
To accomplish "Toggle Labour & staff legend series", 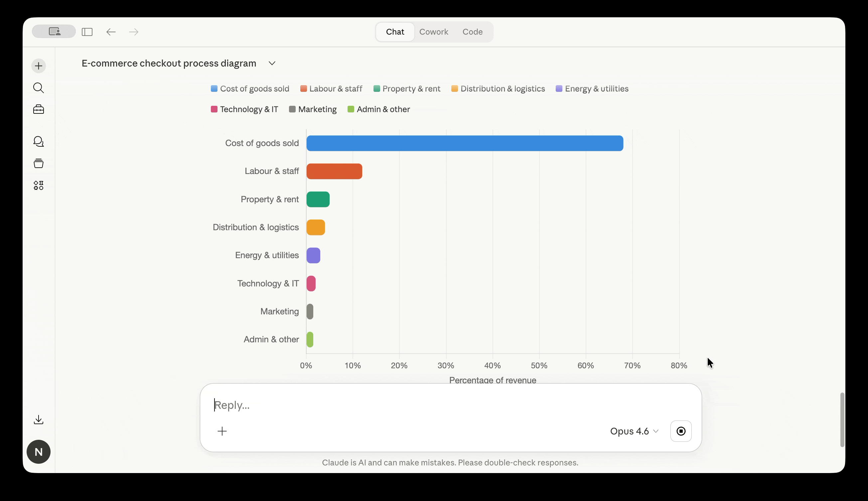I will coord(331,89).
